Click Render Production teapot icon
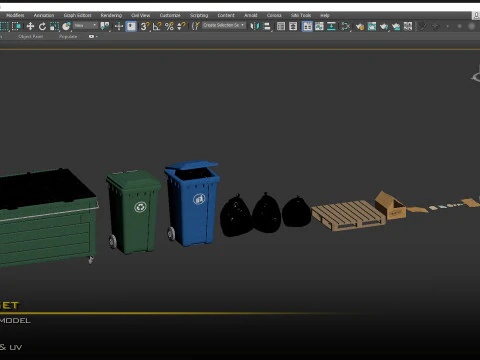The image size is (480, 360). tap(384, 26)
